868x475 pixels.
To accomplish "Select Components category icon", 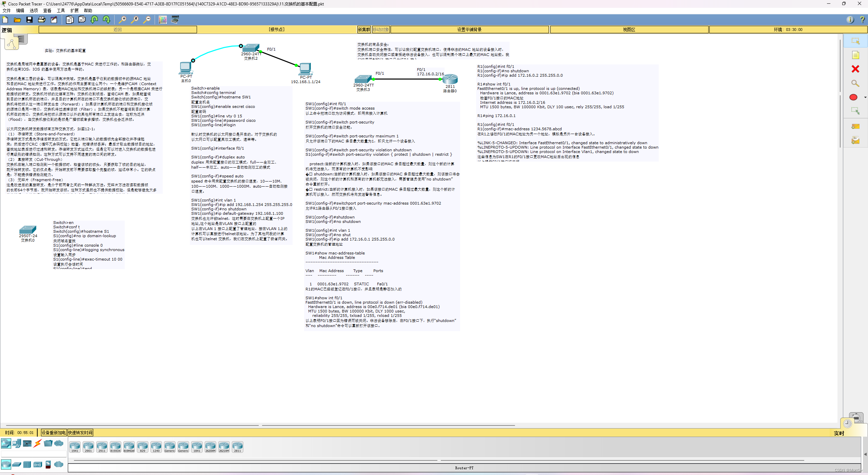I will pyautogui.click(x=27, y=443).
